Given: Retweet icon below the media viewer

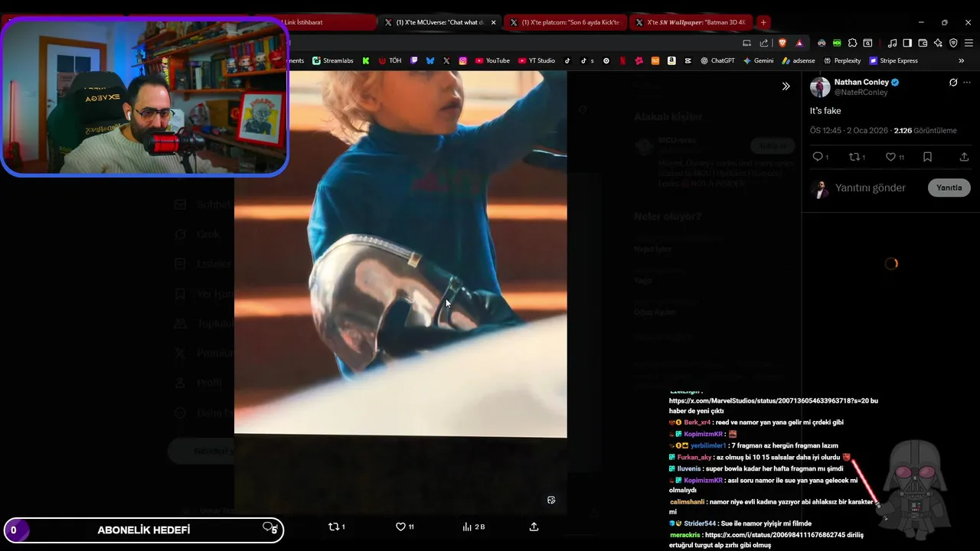Looking at the screenshot, I should (333, 527).
